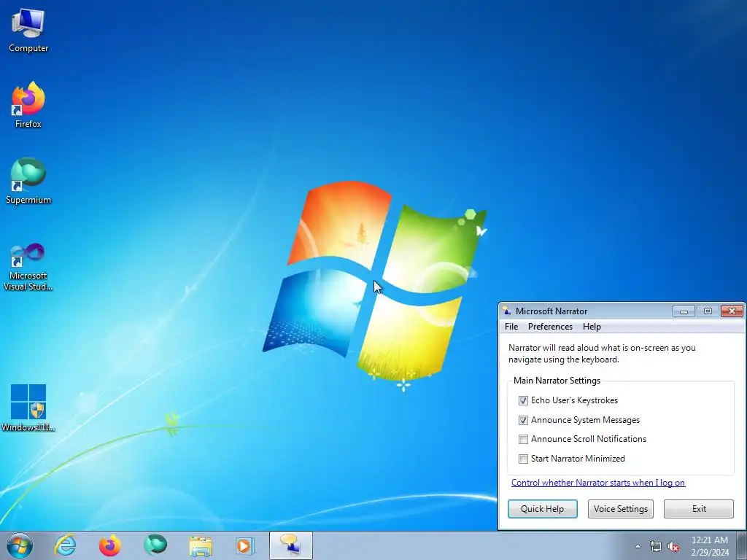Uncheck Echo User's Keystrokes
This screenshot has width=747, height=560.
[523, 400]
